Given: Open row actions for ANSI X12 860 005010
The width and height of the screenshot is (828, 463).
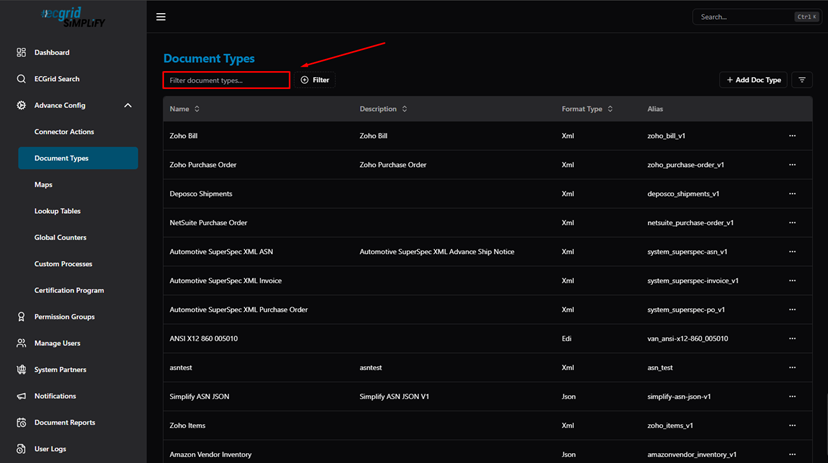Looking at the screenshot, I should click(792, 338).
